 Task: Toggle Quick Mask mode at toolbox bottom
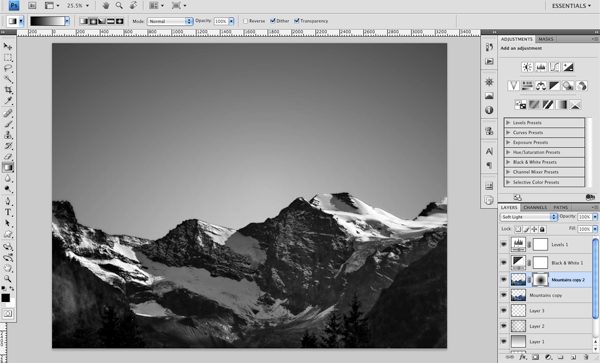click(8, 314)
